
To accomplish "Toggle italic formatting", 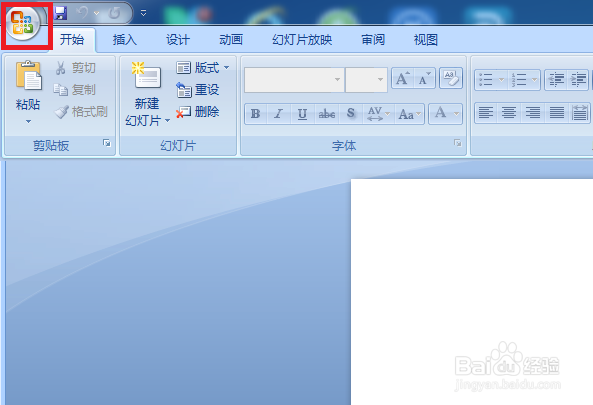I will (x=279, y=114).
